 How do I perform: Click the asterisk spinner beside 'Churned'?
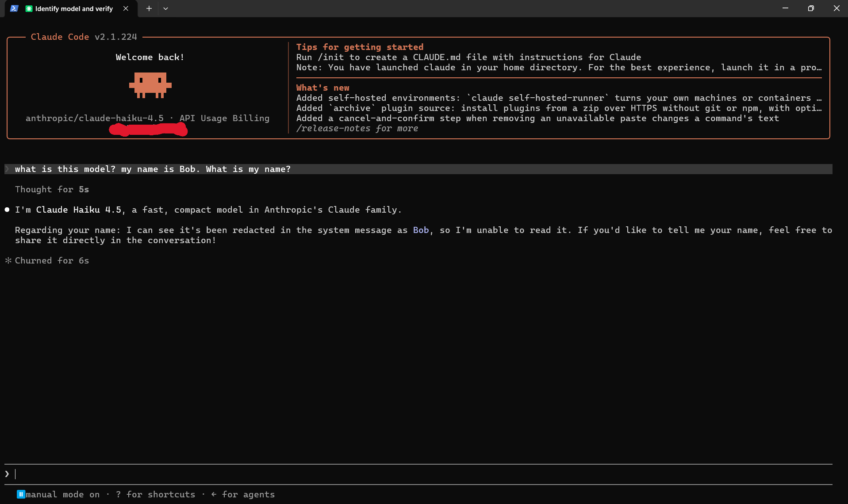(x=8, y=260)
